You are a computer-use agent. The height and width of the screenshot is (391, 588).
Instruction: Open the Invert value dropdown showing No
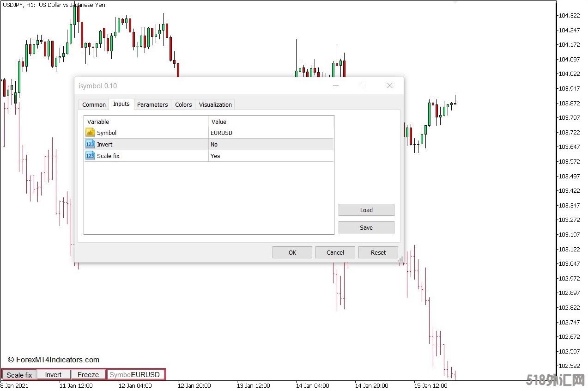271,144
